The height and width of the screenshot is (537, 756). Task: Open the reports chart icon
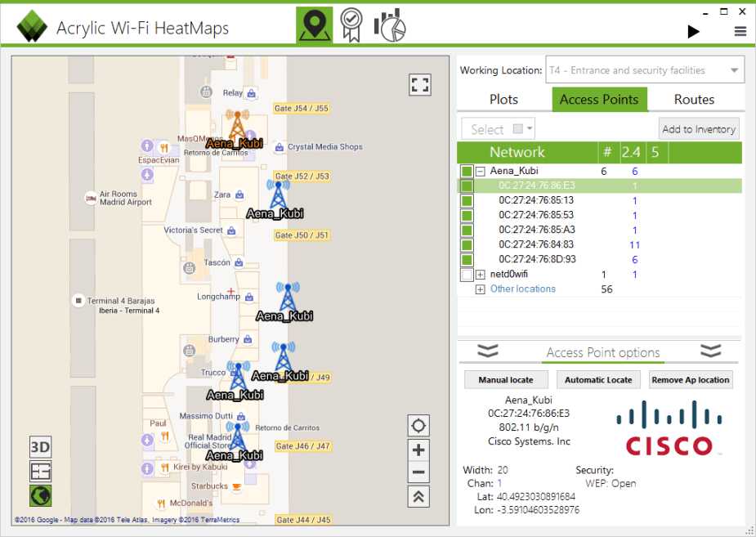390,25
